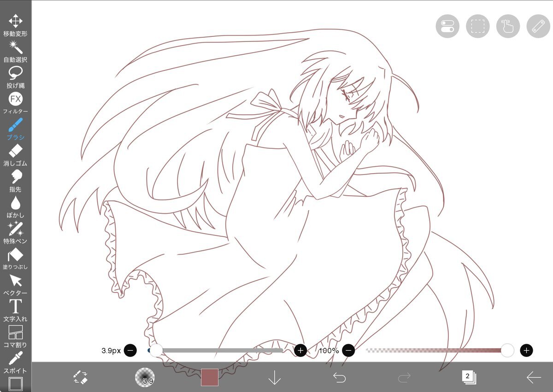Increase brush thickness with the plus button

click(x=300, y=351)
